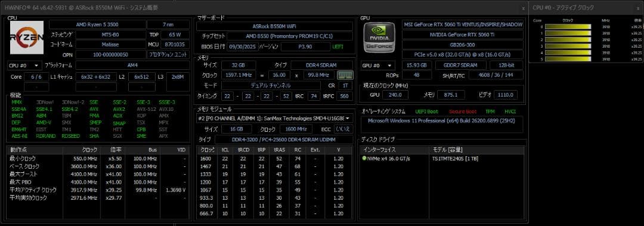Click the SHA feature flag

(94, 136)
